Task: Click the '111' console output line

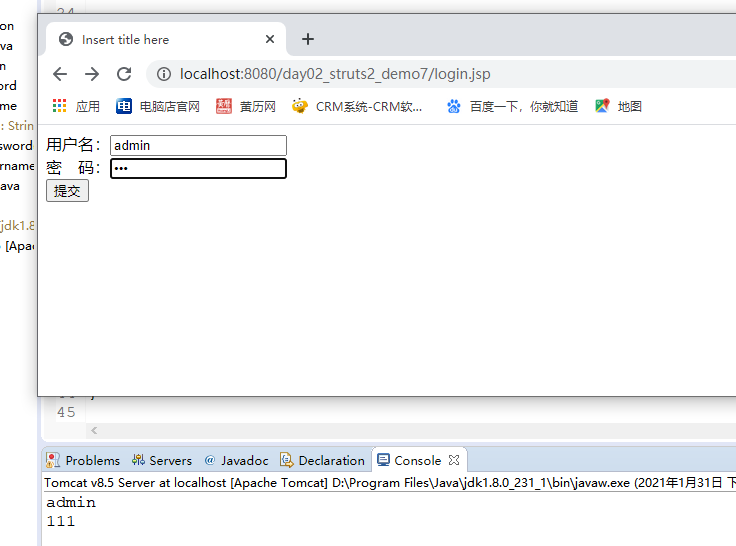Action: pyautogui.click(x=61, y=521)
